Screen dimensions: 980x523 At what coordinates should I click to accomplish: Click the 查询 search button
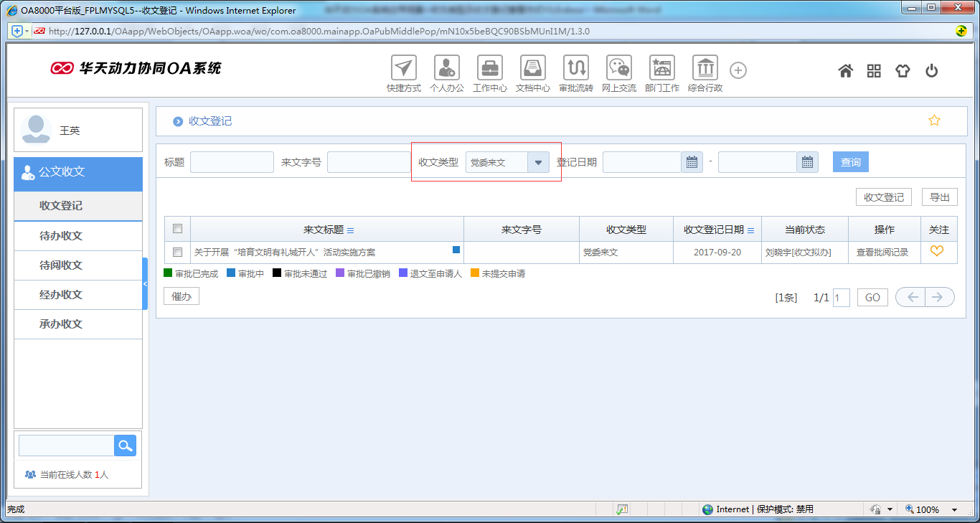(x=850, y=161)
